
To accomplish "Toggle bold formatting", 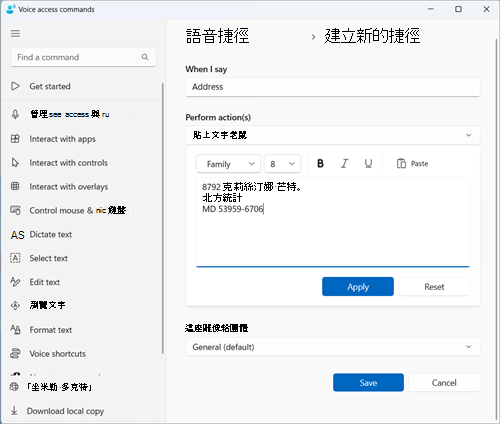I will click(x=320, y=163).
